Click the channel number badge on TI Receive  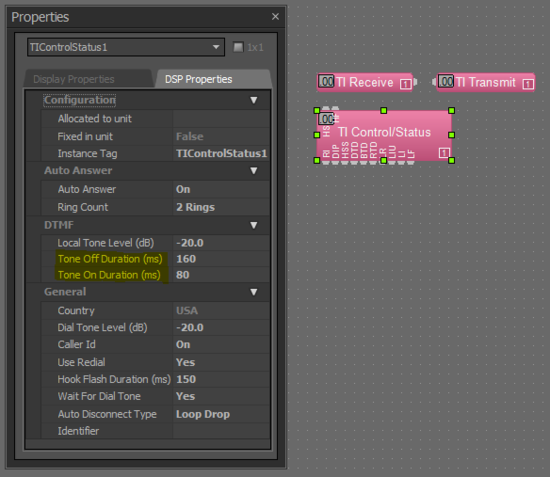(405, 84)
